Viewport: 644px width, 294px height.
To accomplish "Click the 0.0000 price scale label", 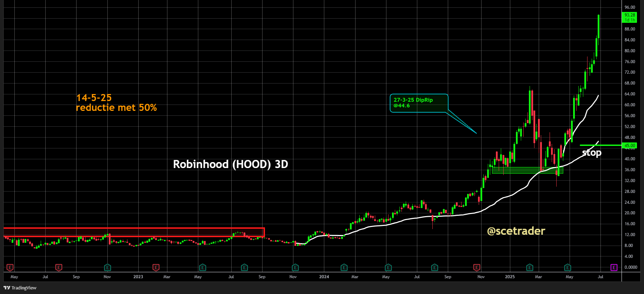I will coord(631,267).
